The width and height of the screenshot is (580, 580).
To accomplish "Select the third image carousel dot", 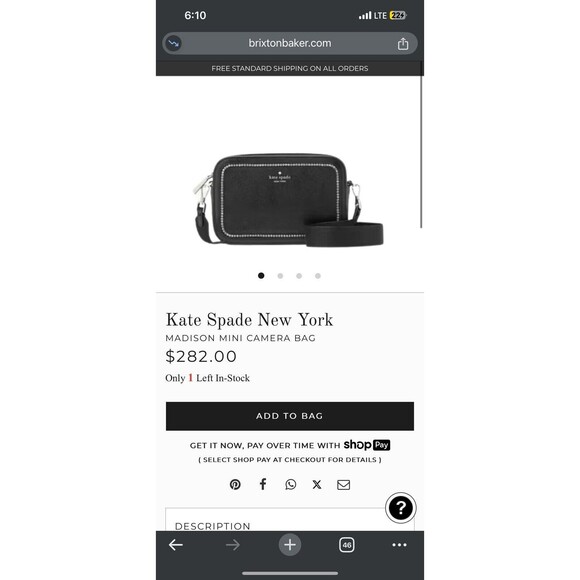I will coord(299,276).
